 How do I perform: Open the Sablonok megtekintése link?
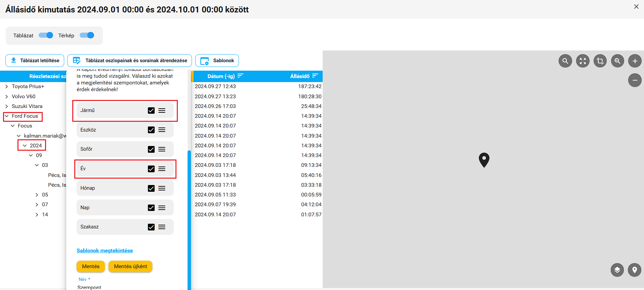pos(105,251)
